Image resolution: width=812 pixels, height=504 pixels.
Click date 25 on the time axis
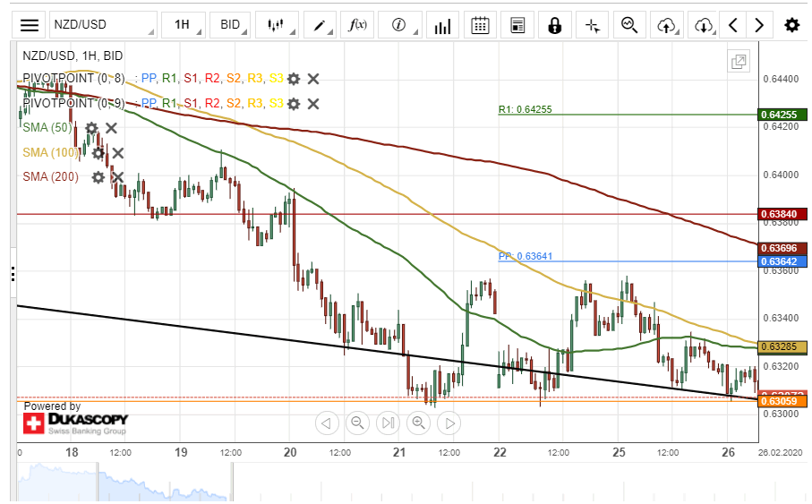pyautogui.click(x=619, y=453)
